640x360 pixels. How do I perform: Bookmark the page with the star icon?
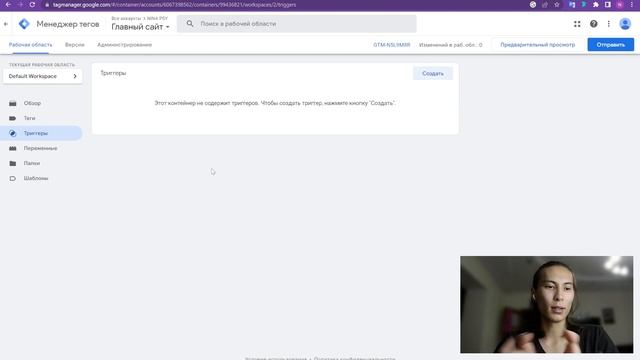coord(557,4)
